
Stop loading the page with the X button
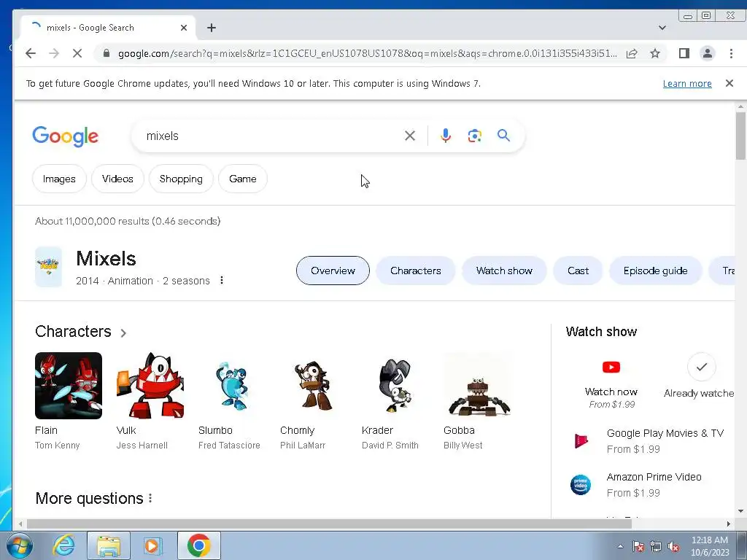click(x=77, y=53)
